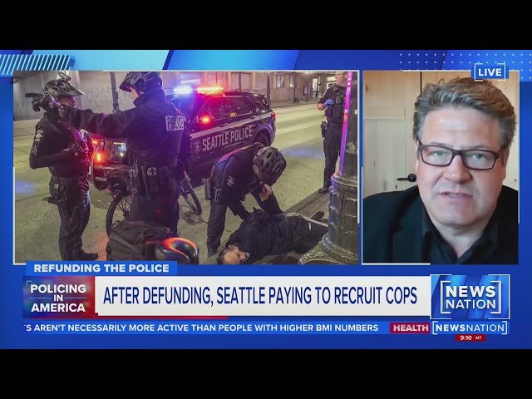Click the live guest video feed

point(441,167)
